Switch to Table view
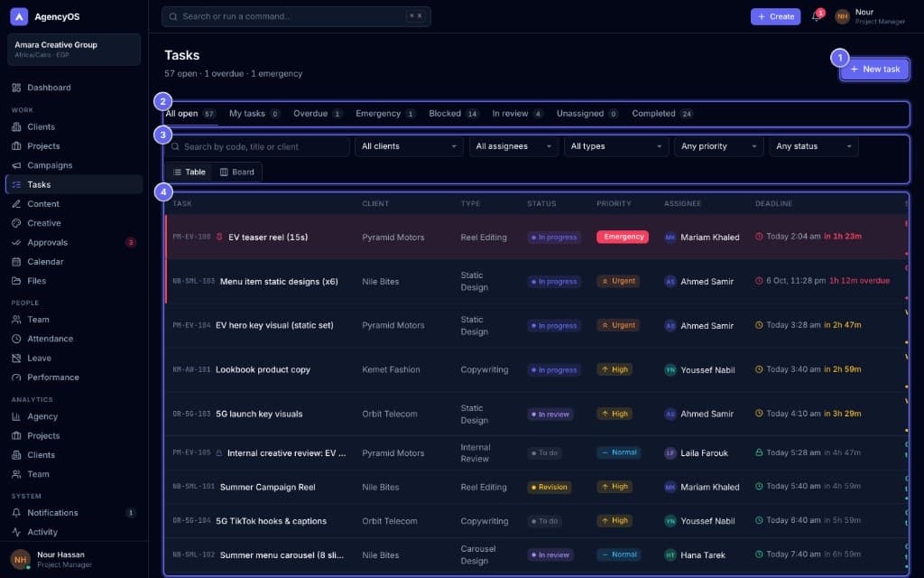Viewport: 924px width, 578px height. coord(189,172)
